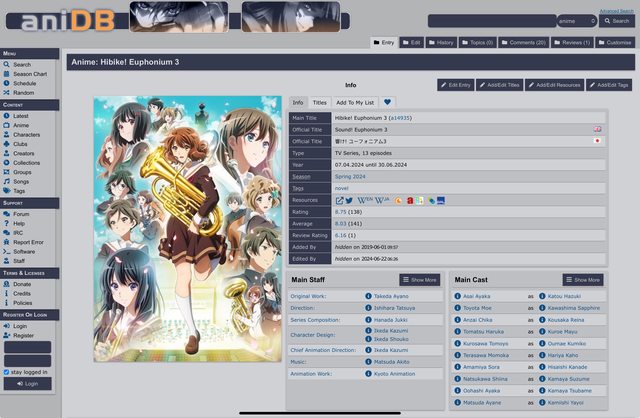This screenshot has height=418, width=640.
Task: Open Kurosawa Tomoyo cast member link
Action: coord(486,344)
